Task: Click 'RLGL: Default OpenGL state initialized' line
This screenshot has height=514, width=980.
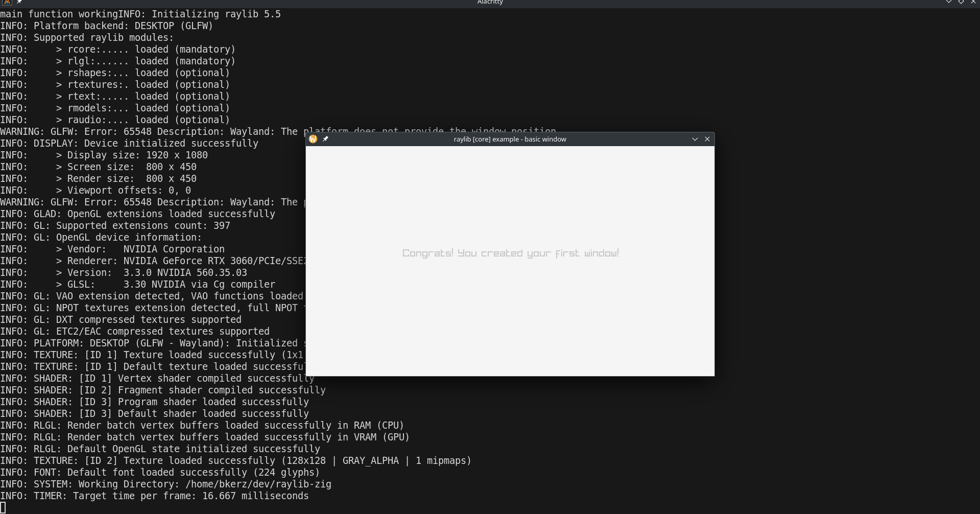Action: pyautogui.click(x=160, y=449)
